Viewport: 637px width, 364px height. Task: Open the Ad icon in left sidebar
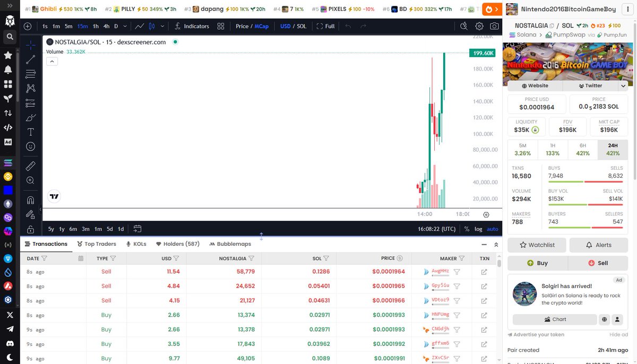click(8, 142)
